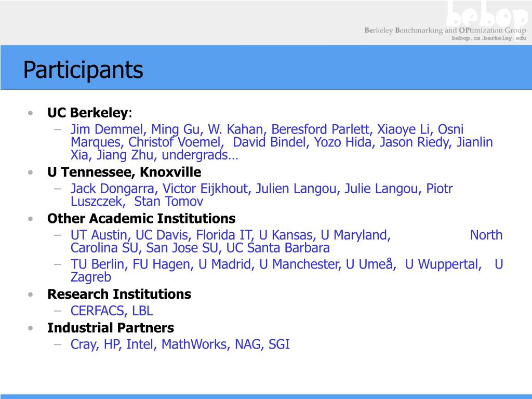Select the entry "TU Berlin"
532x399 pixels.
[x=97, y=264]
